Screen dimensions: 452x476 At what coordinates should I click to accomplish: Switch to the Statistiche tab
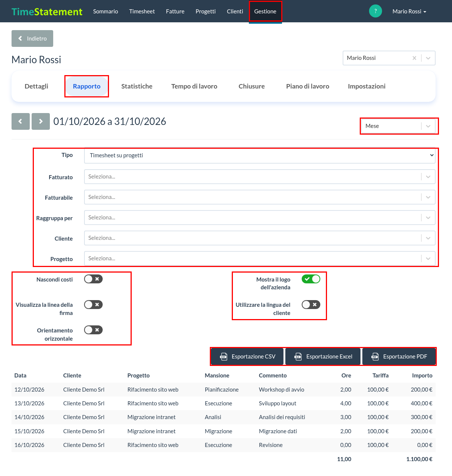pyautogui.click(x=137, y=86)
